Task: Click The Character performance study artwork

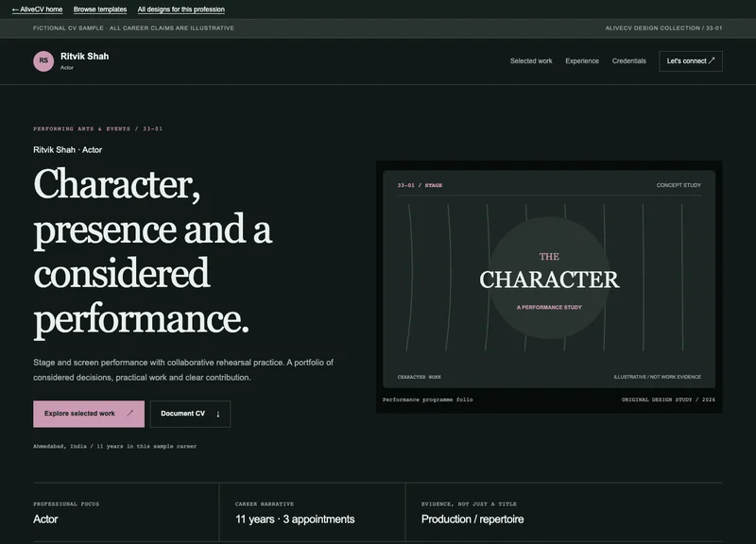Action: tap(549, 279)
